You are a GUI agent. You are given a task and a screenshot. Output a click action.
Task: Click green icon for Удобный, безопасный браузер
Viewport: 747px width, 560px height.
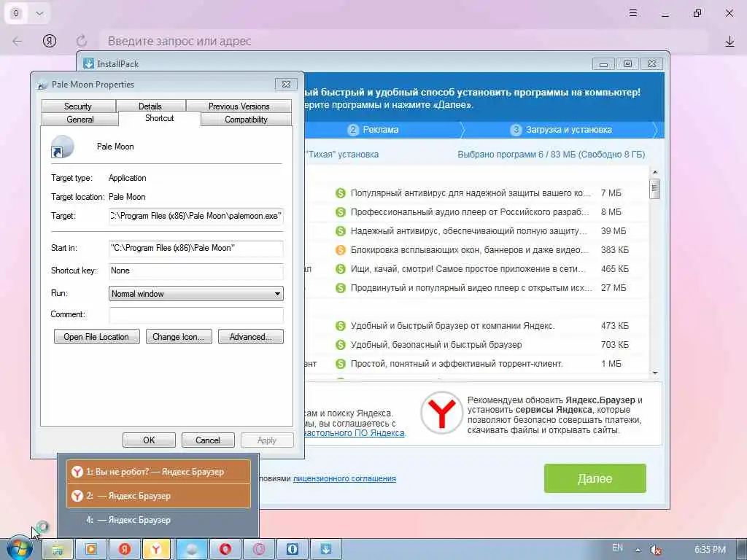point(340,345)
